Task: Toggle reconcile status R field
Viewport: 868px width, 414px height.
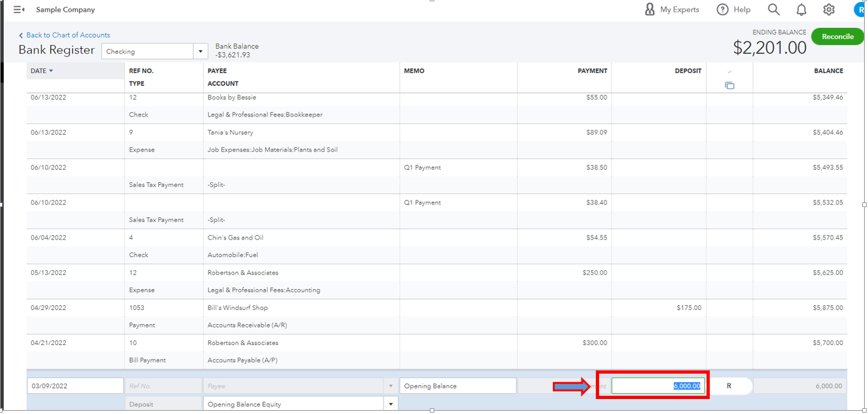Action: pos(729,386)
